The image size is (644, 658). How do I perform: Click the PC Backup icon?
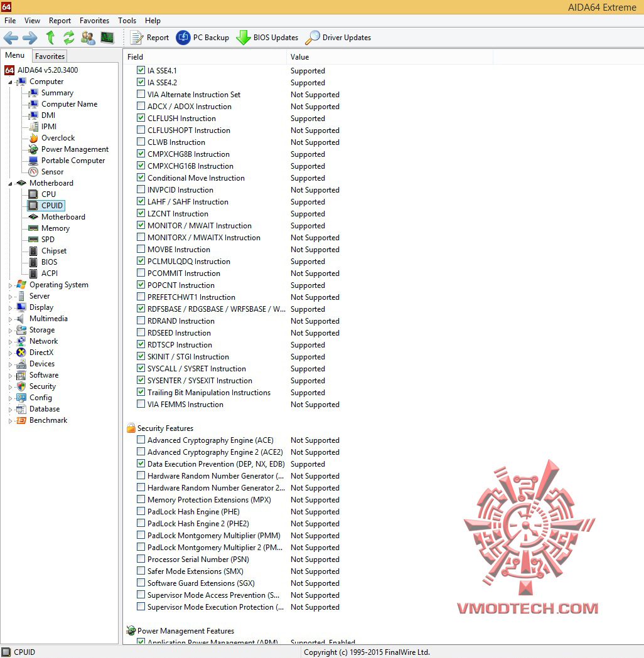click(183, 38)
